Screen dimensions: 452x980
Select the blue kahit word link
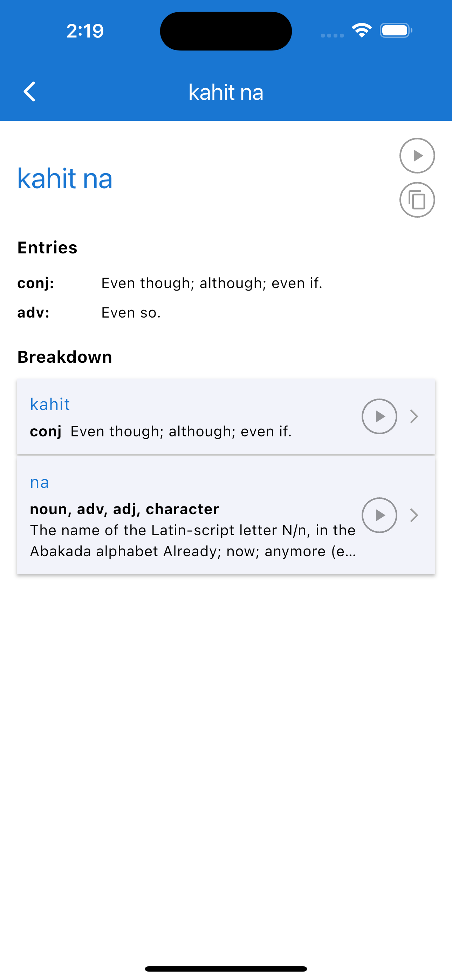click(x=50, y=404)
